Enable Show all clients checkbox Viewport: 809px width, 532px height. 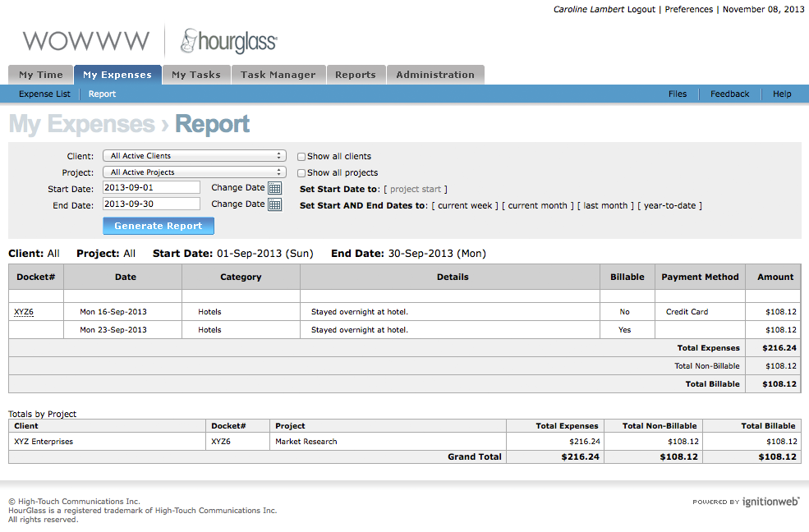click(301, 157)
